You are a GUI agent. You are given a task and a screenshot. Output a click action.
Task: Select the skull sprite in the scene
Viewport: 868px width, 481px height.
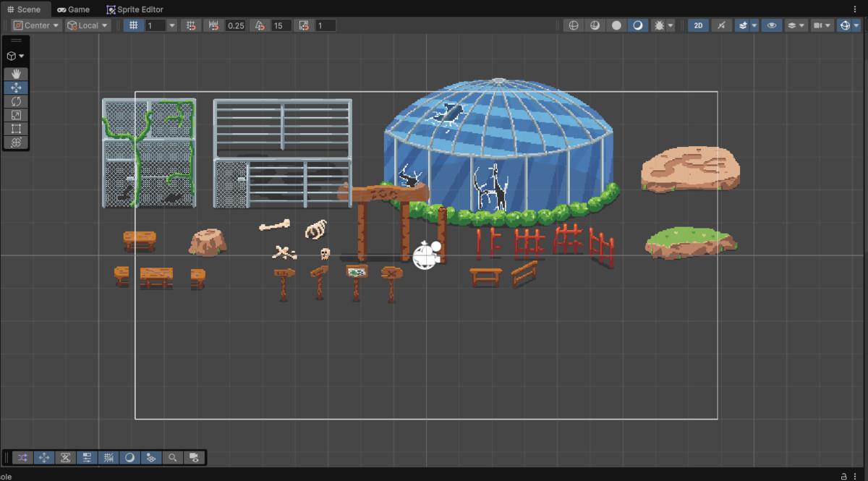click(325, 254)
